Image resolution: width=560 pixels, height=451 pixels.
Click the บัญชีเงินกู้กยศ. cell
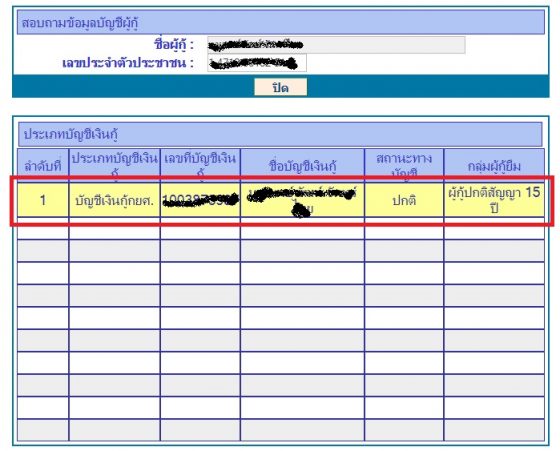[x=114, y=200]
